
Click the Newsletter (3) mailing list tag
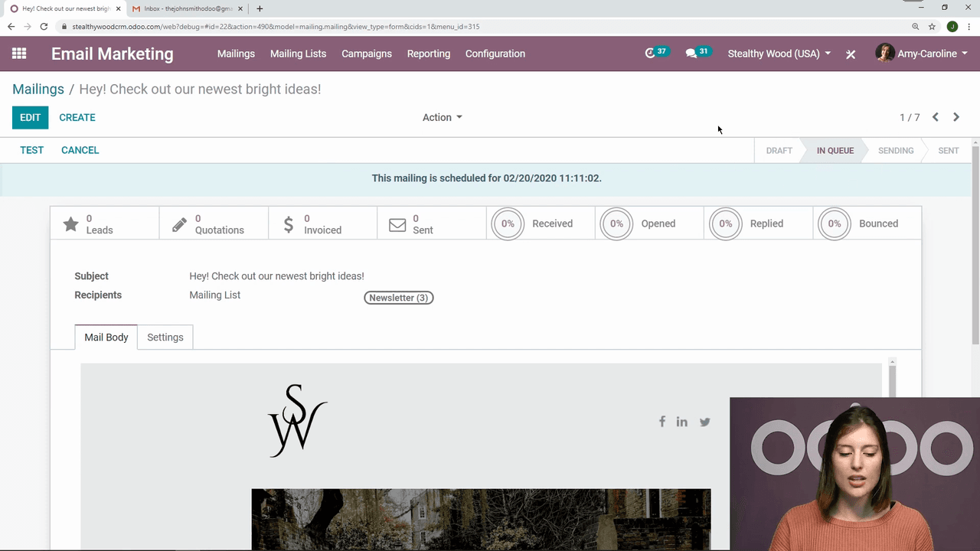[x=399, y=298]
